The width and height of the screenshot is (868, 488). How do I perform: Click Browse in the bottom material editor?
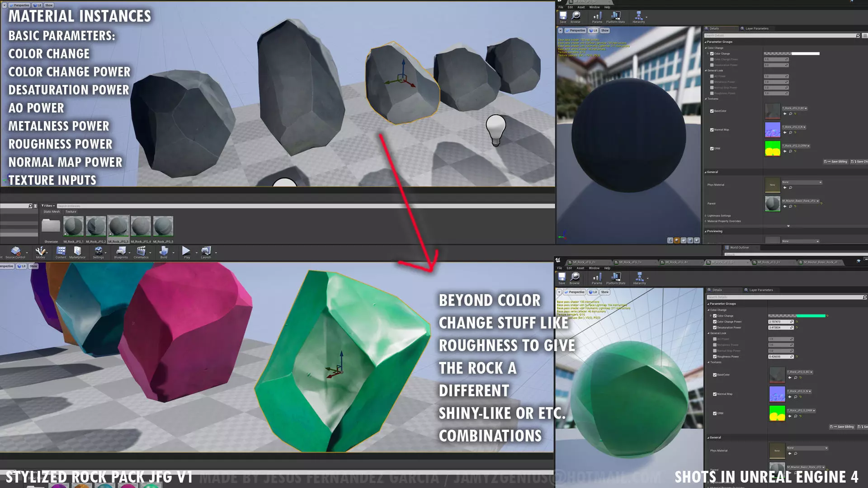click(x=575, y=278)
